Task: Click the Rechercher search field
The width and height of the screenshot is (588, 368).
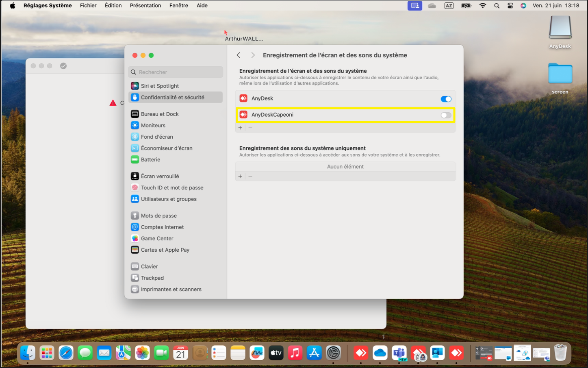Action: [x=176, y=72]
